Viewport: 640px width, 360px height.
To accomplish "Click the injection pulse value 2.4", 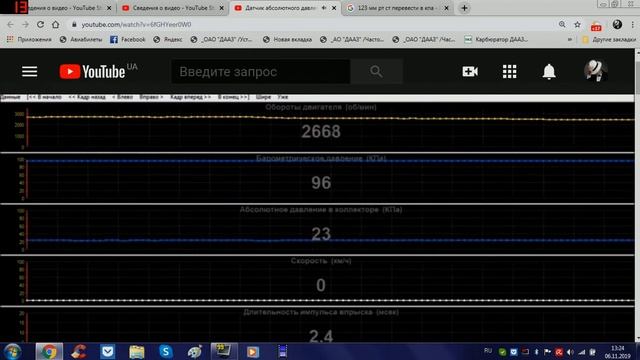I will pyautogui.click(x=321, y=336).
